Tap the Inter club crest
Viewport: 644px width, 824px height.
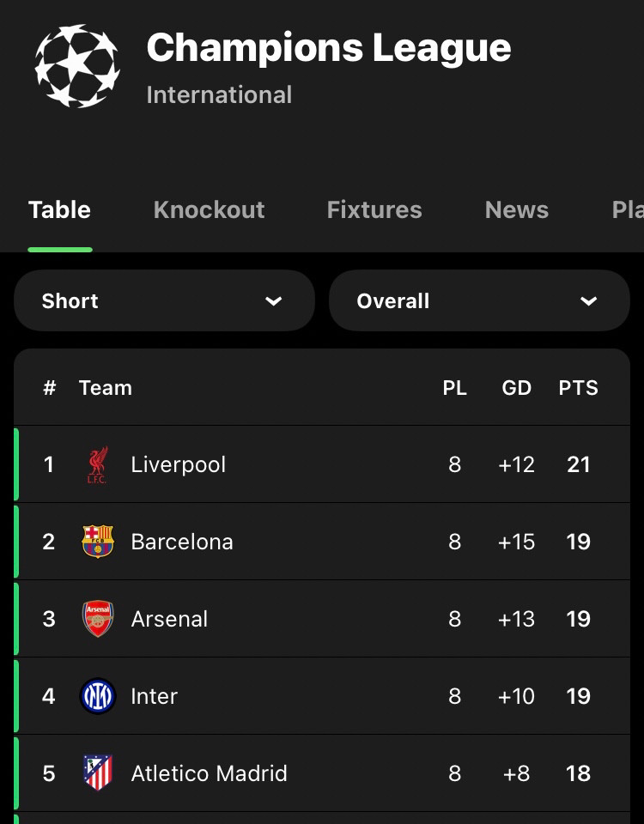98,696
